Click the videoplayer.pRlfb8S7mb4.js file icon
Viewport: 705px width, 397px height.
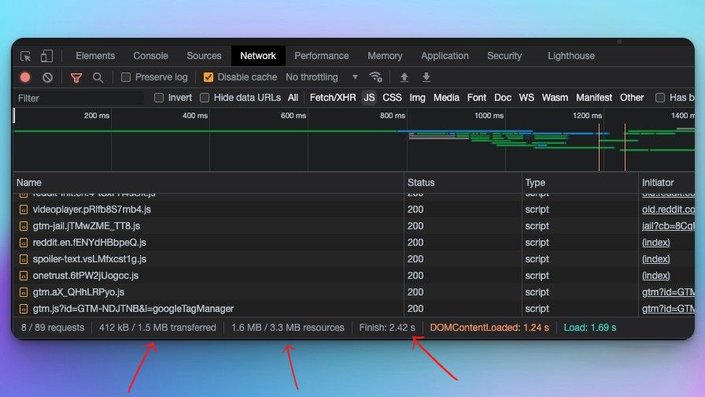click(x=23, y=210)
